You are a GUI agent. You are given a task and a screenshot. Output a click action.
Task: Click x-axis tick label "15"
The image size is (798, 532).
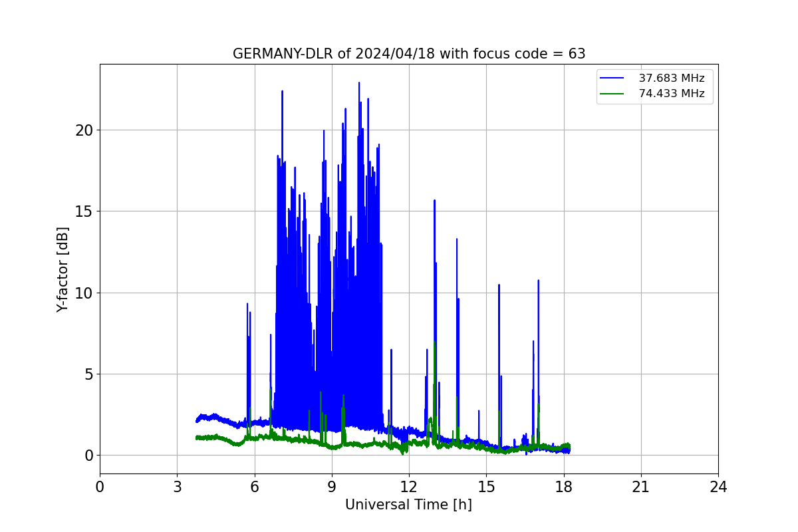click(486, 487)
